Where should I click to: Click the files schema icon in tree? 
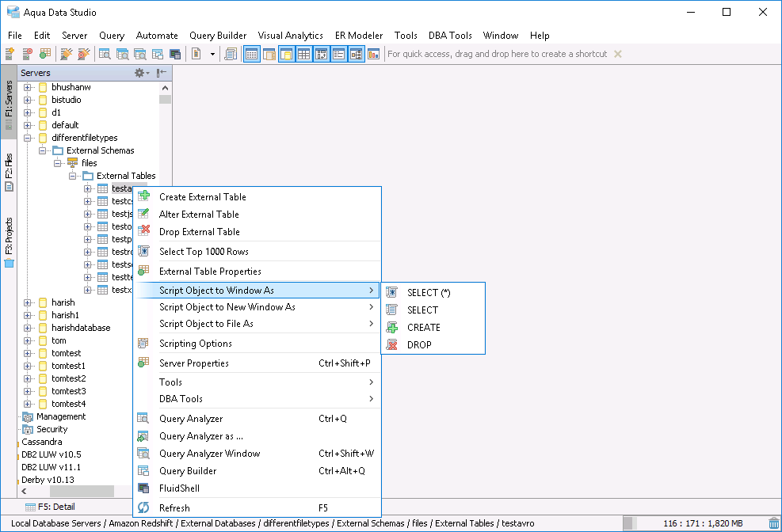73,163
